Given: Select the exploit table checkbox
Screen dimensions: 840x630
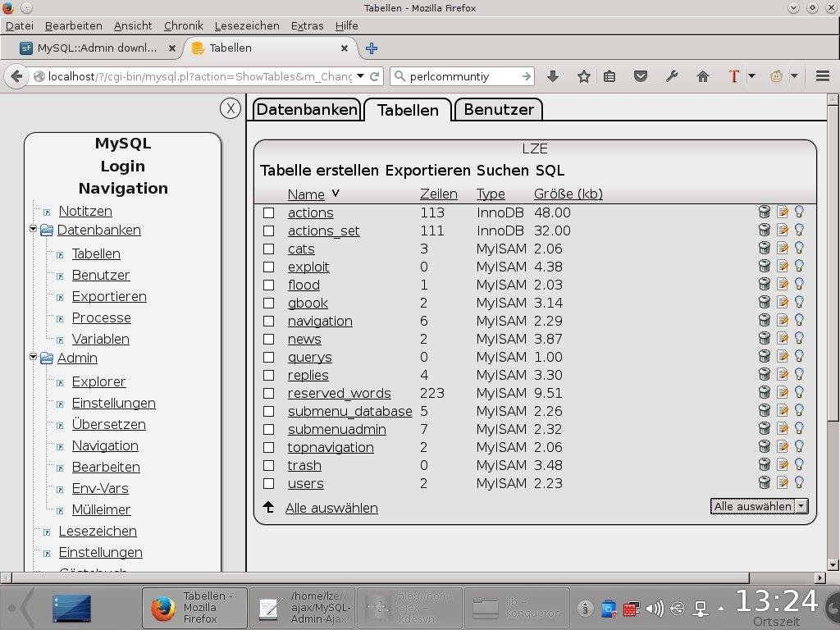Looking at the screenshot, I should pyautogui.click(x=268, y=267).
